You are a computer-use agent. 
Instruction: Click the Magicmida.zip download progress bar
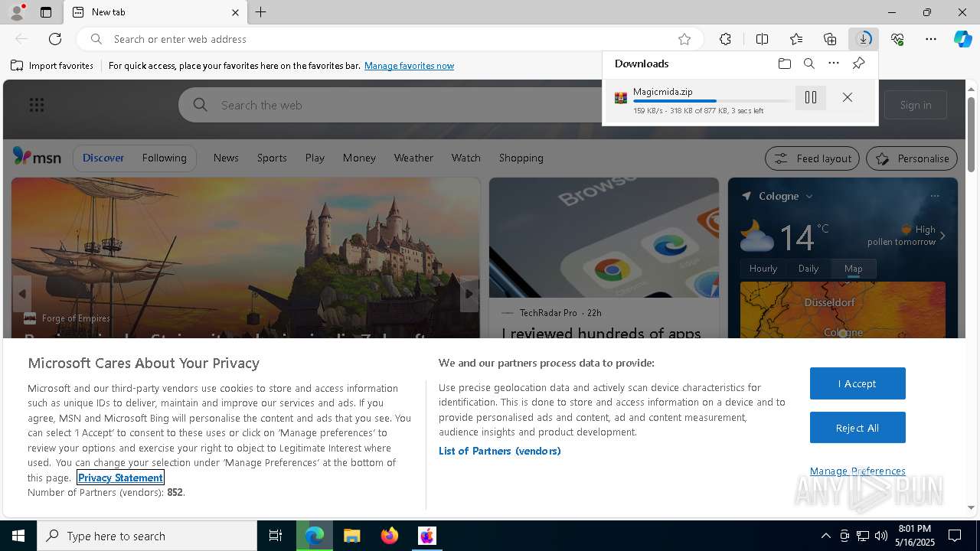[712, 101]
